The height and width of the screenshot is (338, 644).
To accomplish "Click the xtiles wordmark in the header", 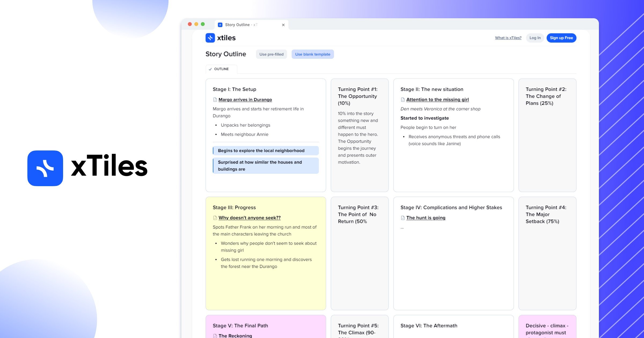I will point(226,38).
